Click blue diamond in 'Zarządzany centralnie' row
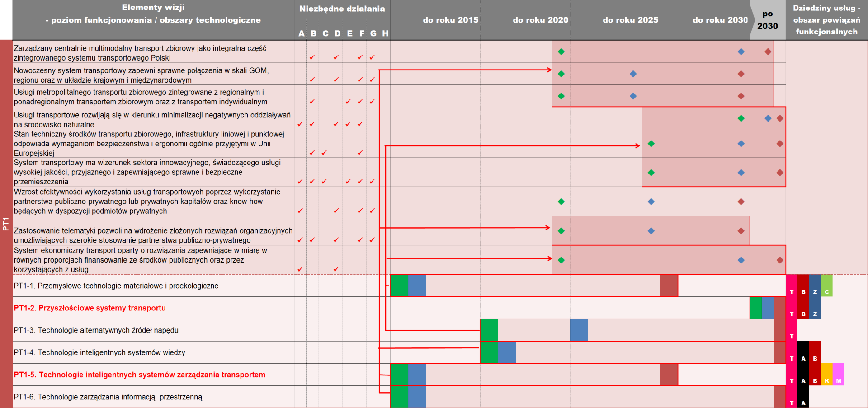Viewport: 868px width, 408px height. [741, 52]
